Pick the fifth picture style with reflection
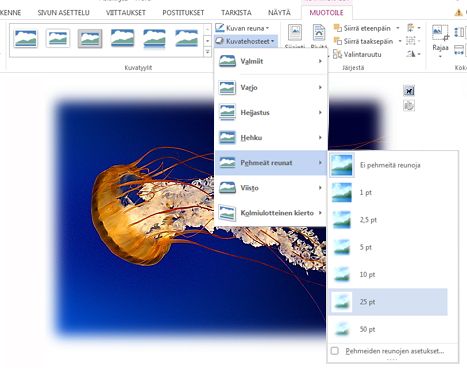Image resolution: width=467 pixels, height=371 pixels. (154, 38)
